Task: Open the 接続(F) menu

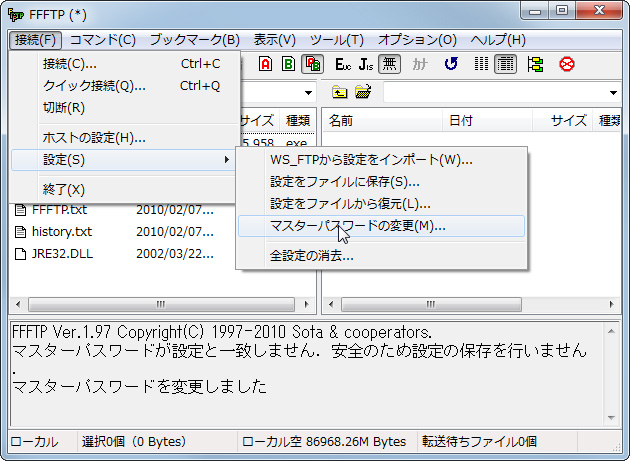Action: (35, 40)
